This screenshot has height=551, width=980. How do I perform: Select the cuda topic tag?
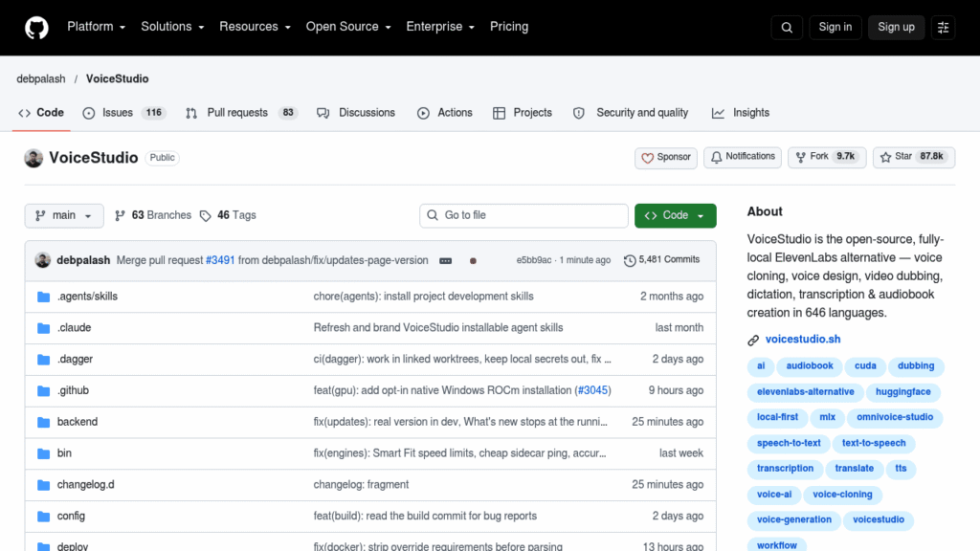coord(865,366)
